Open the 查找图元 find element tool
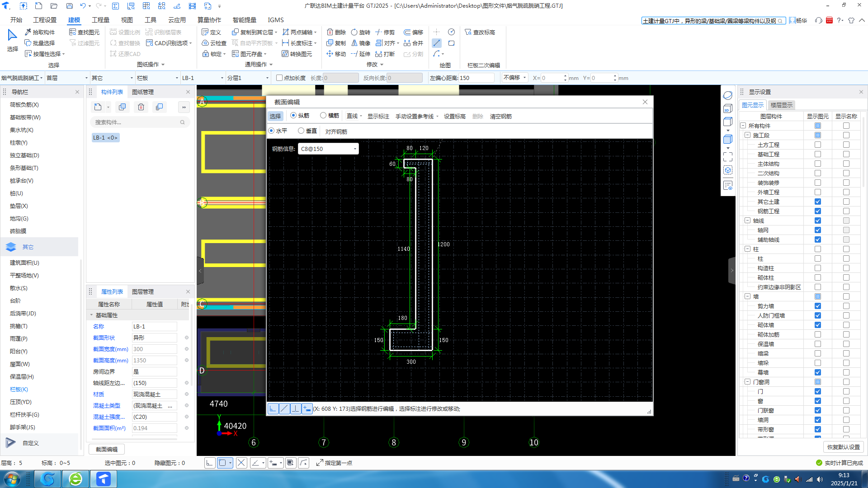868x488 pixels. tap(84, 32)
